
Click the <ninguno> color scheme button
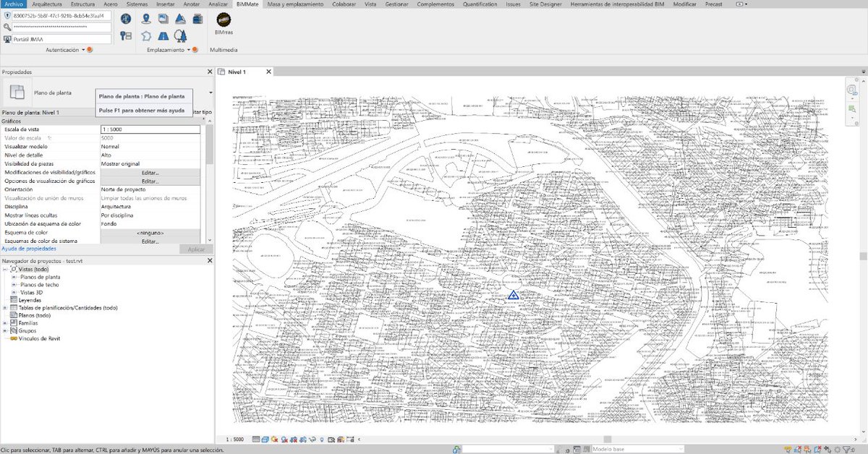click(x=150, y=233)
